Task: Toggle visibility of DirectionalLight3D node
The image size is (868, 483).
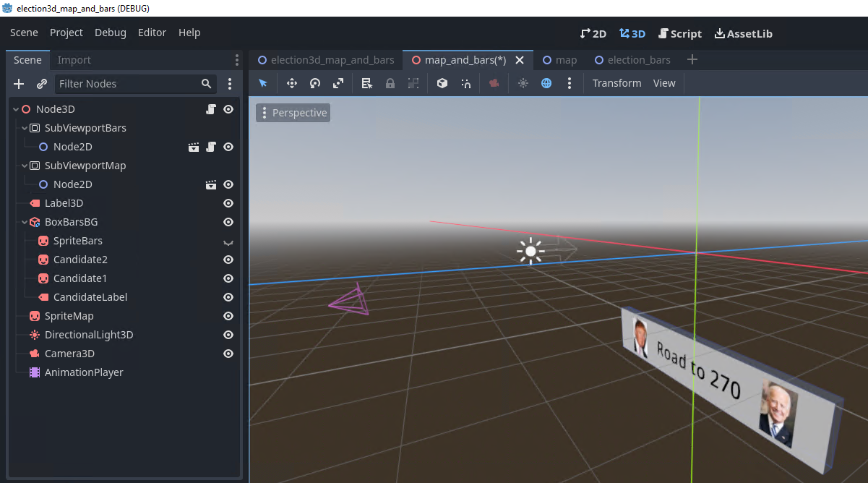Action: (228, 335)
